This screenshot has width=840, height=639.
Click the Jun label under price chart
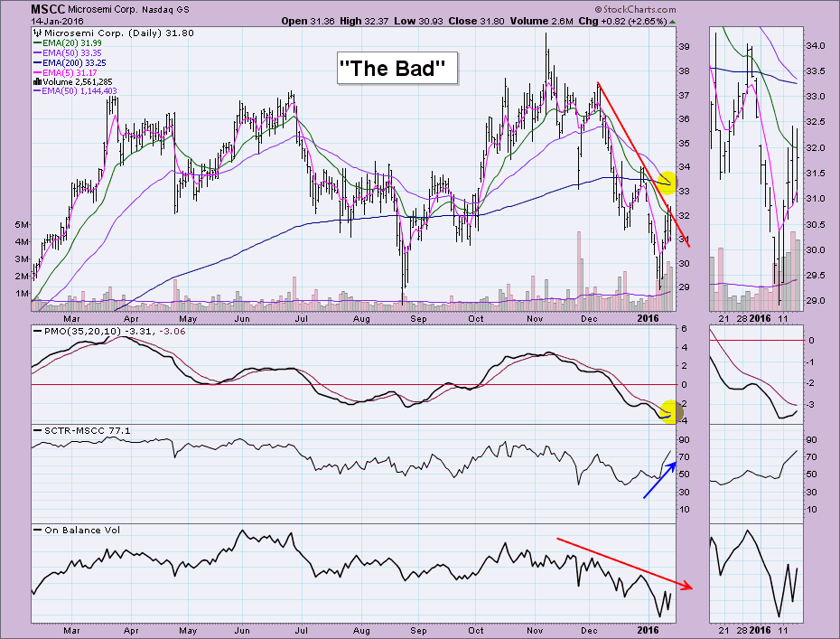tap(242, 318)
